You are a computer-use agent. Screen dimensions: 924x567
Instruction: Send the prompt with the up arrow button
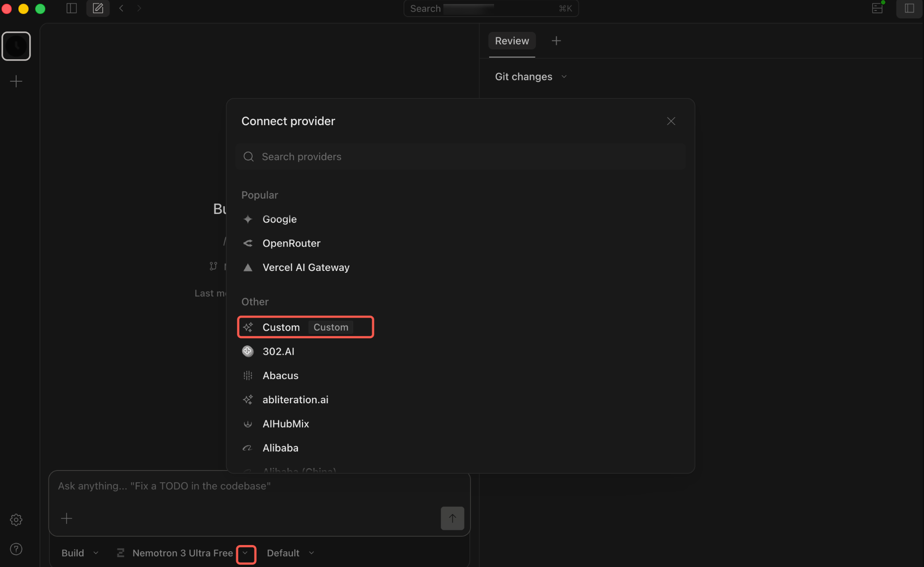(452, 518)
